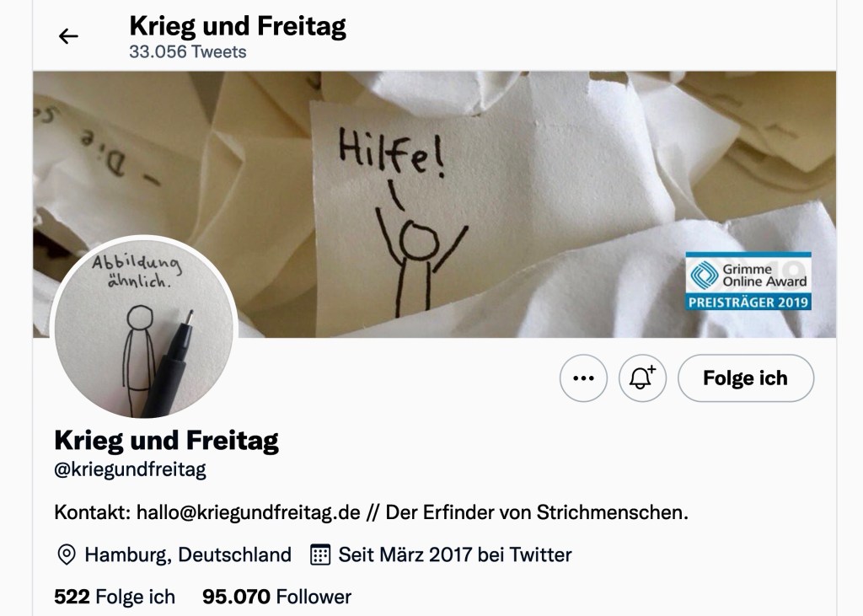This screenshot has height=616, width=863.
Task: Click the @kriegundfreitag handle
Action: [x=130, y=470]
